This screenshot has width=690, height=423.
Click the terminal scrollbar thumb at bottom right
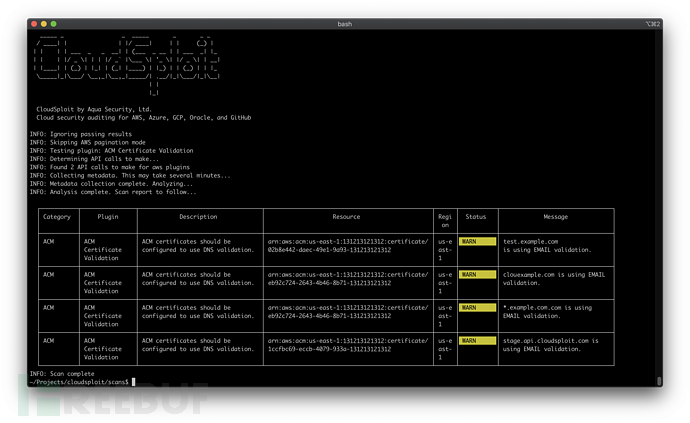pyautogui.click(x=659, y=381)
